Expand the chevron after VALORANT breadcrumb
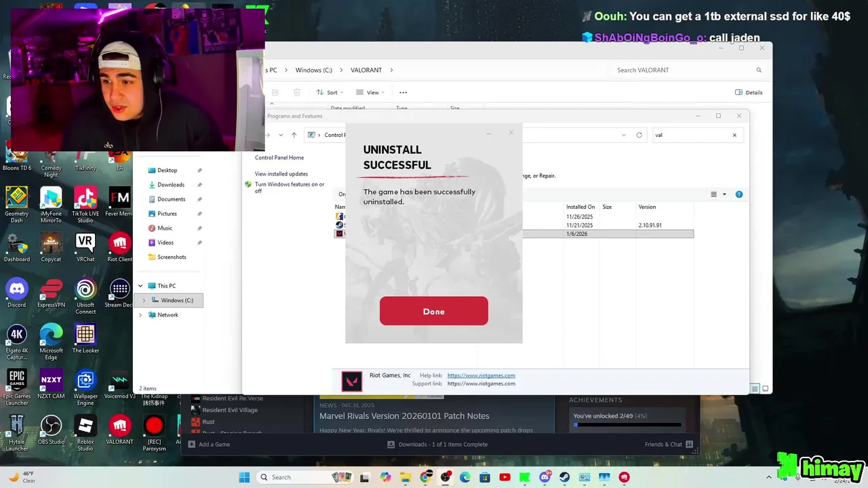This screenshot has width=868, height=488. [392, 70]
